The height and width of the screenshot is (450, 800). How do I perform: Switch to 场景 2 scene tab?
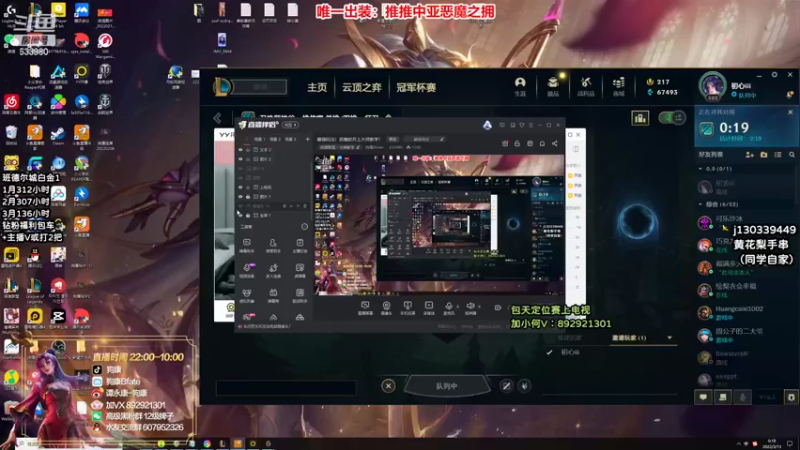pos(276,139)
